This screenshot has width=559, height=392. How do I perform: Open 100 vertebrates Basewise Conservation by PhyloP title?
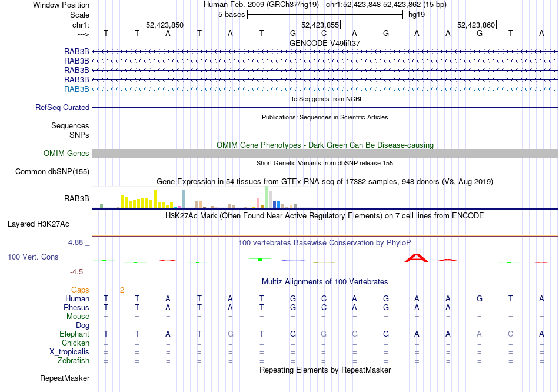pyautogui.click(x=325, y=243)
